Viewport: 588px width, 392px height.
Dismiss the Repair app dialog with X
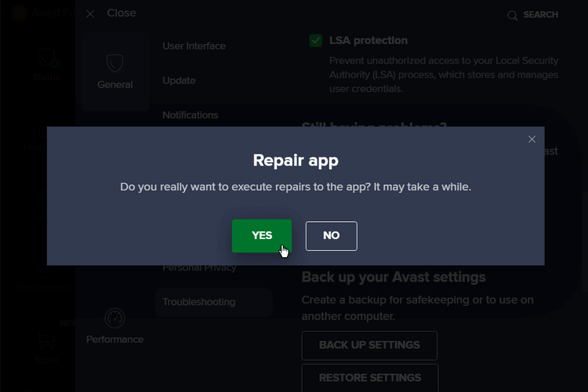[x=532, y=140]
